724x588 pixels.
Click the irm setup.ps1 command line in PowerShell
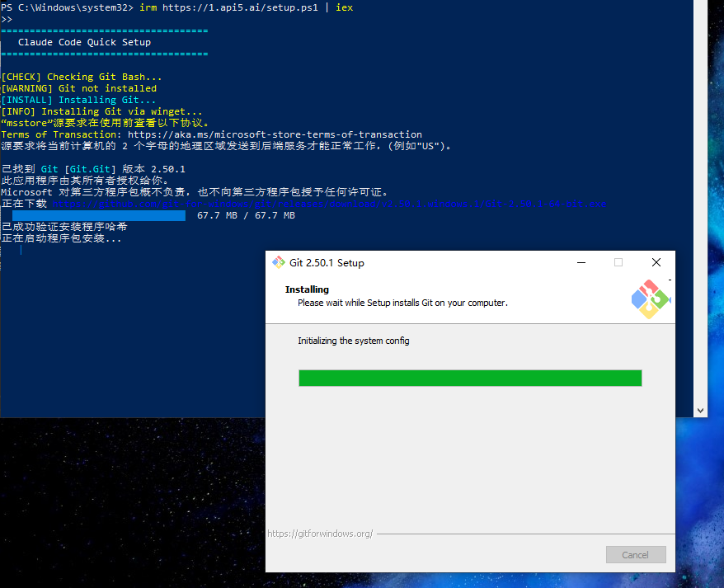[176, 7]
